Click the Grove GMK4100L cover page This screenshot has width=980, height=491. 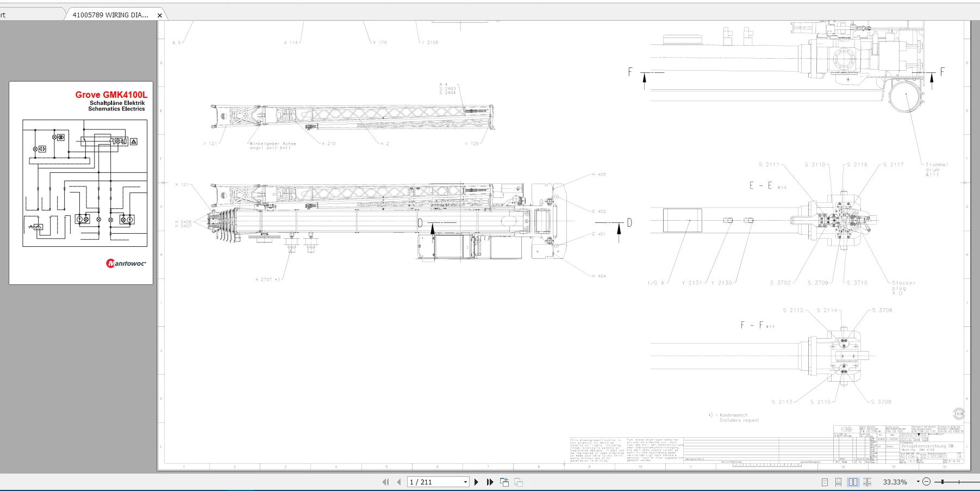(x=81, y=183)
